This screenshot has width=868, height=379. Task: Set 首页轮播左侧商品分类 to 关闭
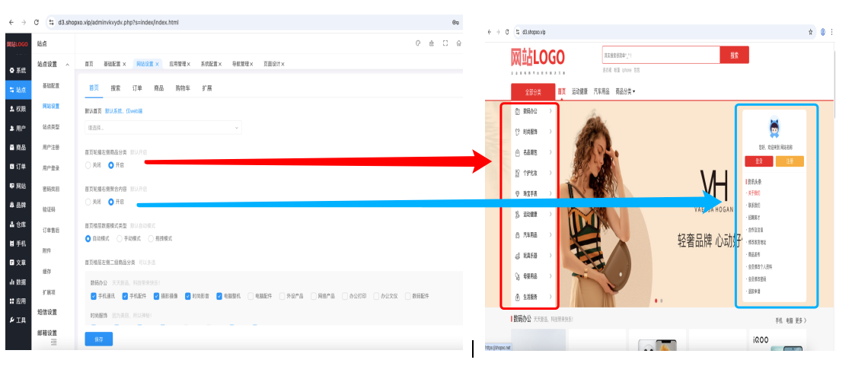point(93,165)
